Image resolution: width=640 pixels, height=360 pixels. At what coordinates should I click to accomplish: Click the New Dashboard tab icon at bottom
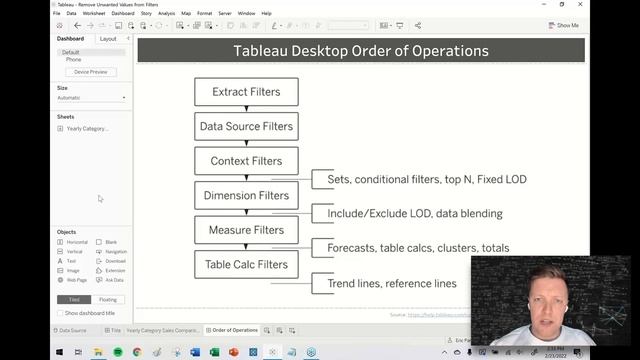[280, 330]
